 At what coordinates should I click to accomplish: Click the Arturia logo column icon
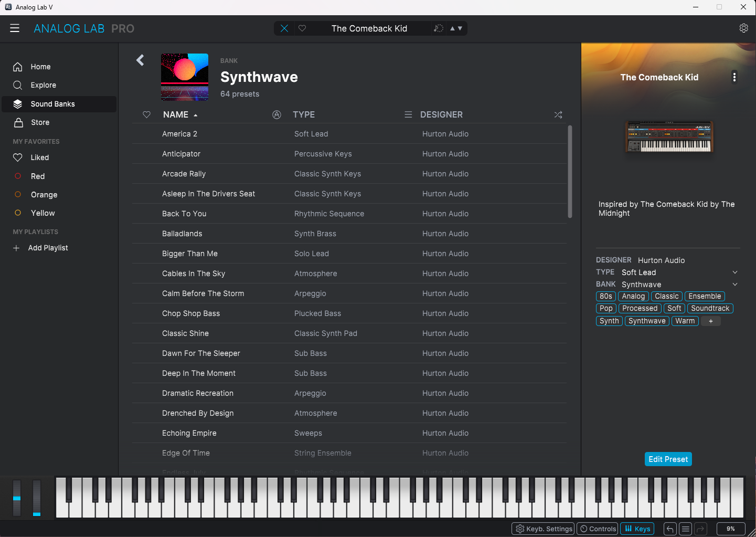[277, 114]
